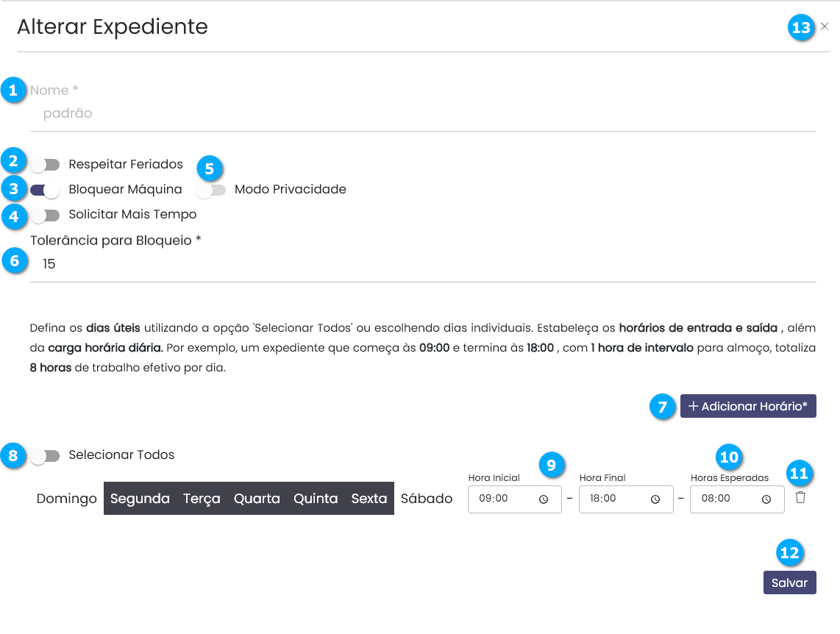
Task: Turn on Solicitar Mais Tempo
Action: coord(45,215)
